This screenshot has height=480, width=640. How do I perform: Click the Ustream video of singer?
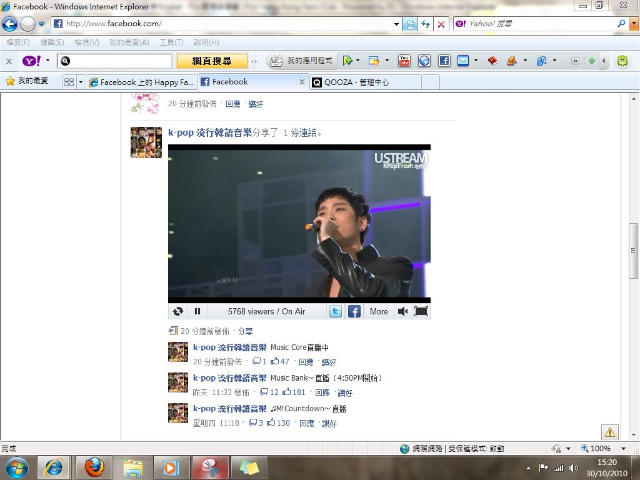[299, 223]
